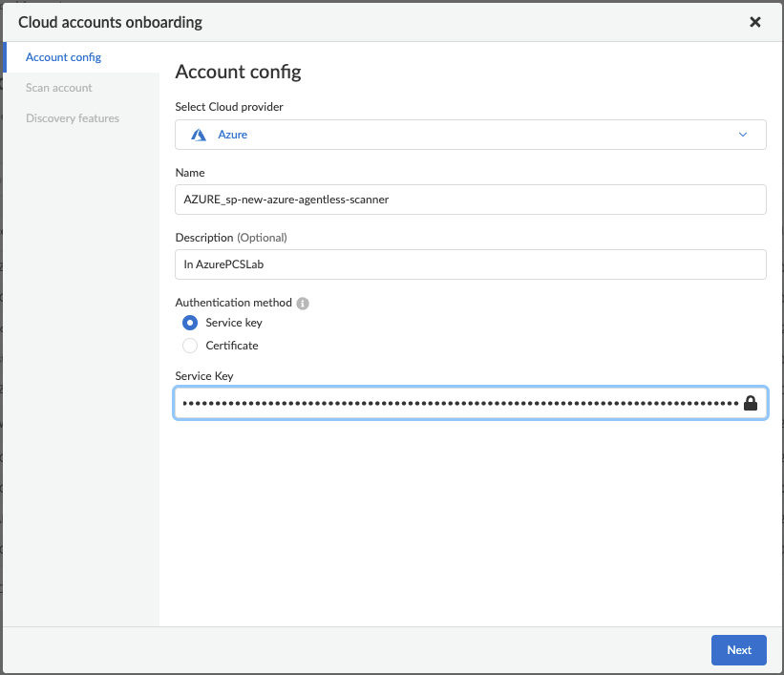Viewport: 784px width, 675px height.
Task: Click the Service key option label text
Action: click(x=234, y=323)
